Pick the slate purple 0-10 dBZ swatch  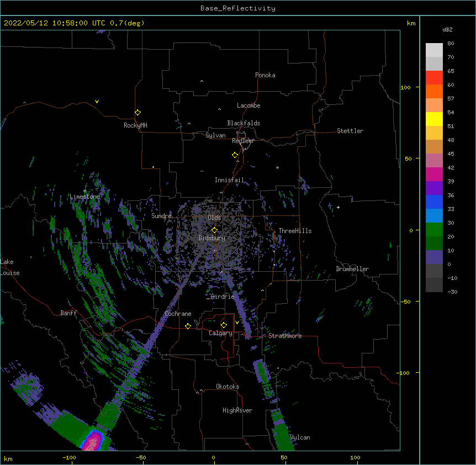(434, 257)
